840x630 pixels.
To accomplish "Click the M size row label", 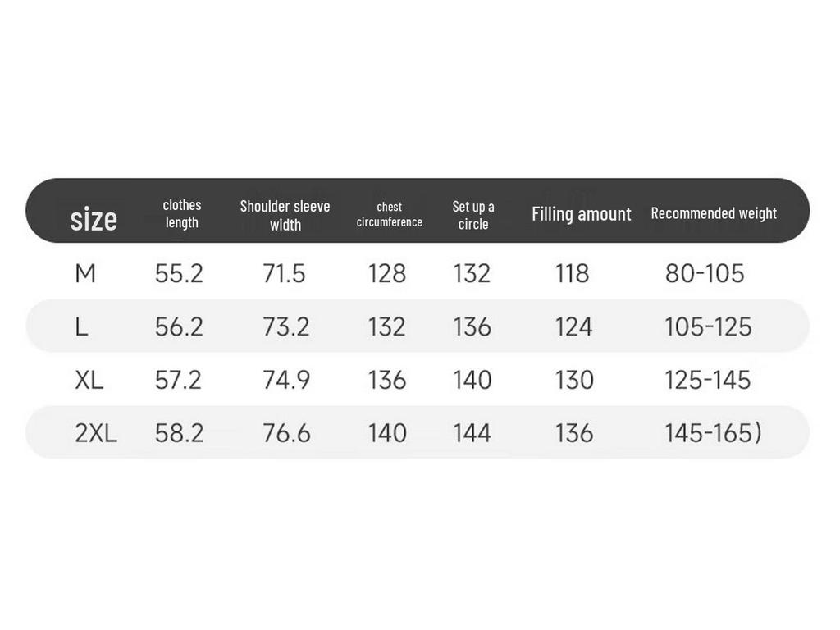I will coord(85,274).
